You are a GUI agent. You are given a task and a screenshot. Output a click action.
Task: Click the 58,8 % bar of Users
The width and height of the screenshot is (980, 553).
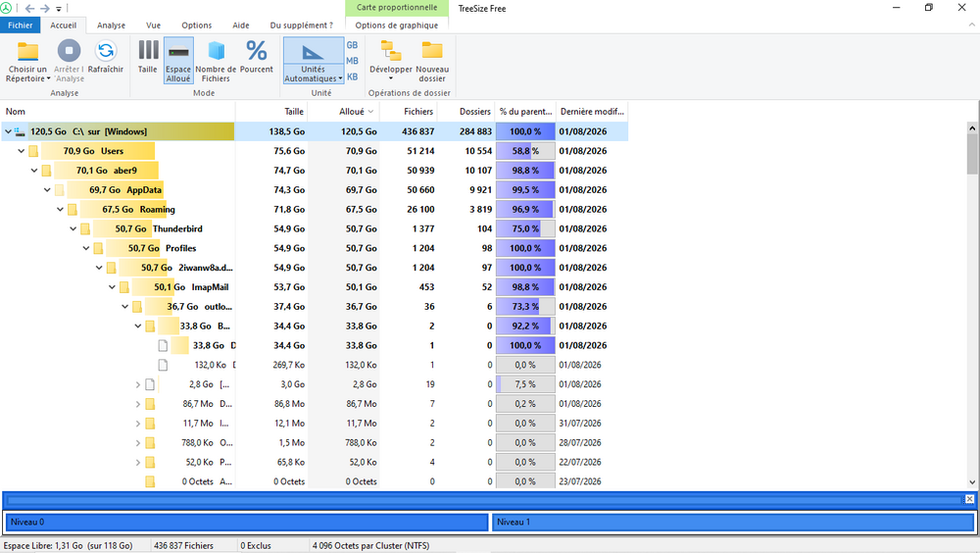coord(525,151)
